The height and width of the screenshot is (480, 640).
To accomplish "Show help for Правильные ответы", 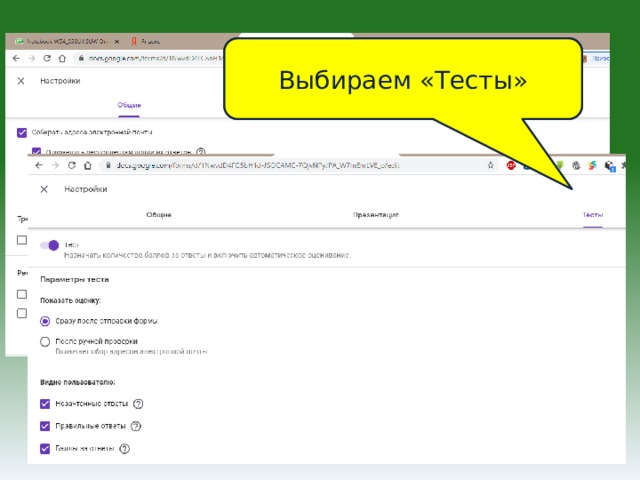I will coord(136,426).
